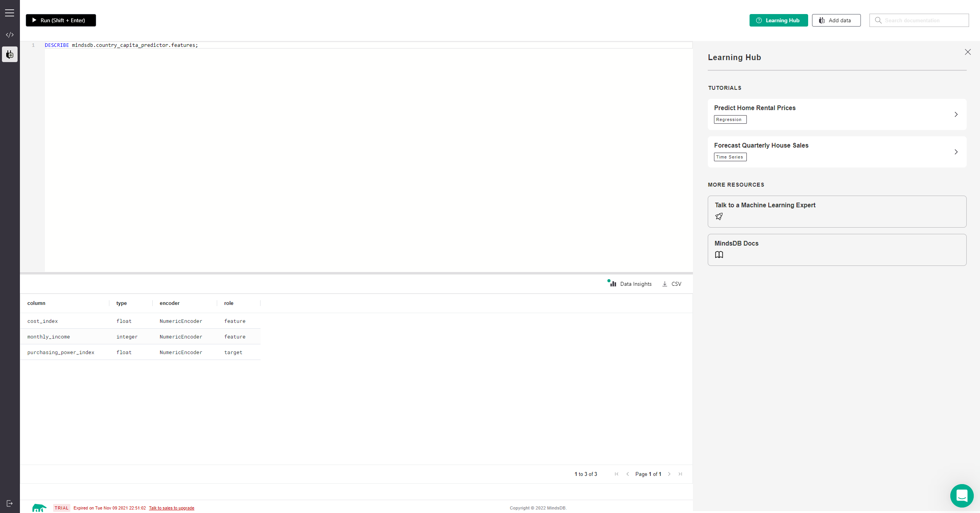Click the data plug sidebar icon
980x513 pixels.
click(x=10, y=55)
